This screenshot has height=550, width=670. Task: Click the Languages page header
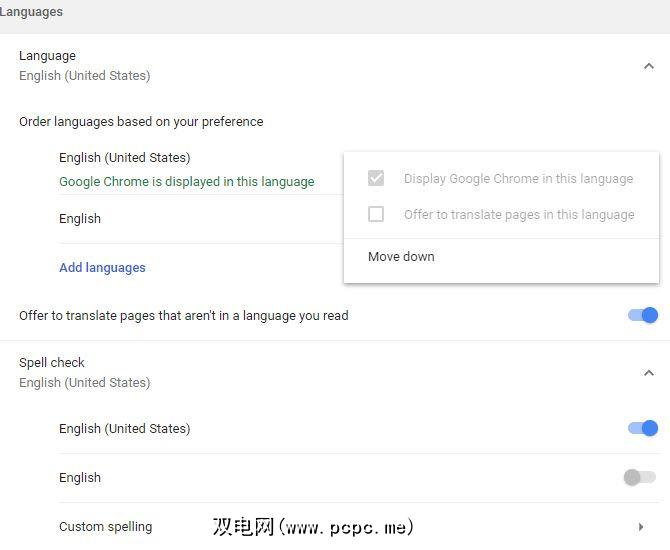coord(31,12)
